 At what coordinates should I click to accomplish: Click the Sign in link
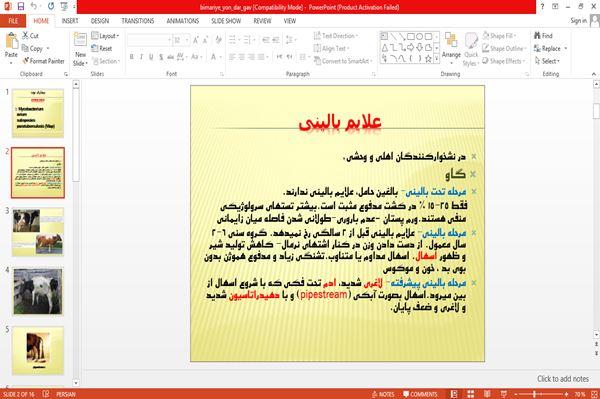[x=578, y=21]
